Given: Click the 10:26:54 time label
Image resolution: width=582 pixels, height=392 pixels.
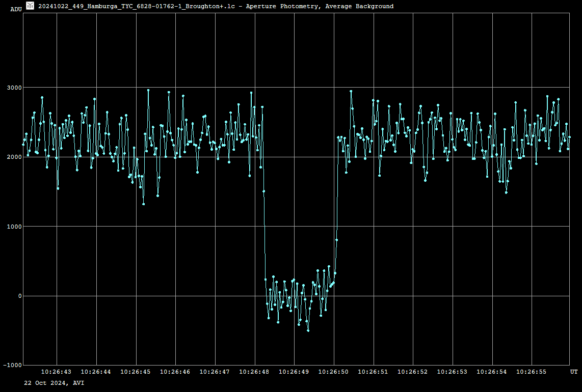Looking at the screenshot, I should tap(492, 372).
